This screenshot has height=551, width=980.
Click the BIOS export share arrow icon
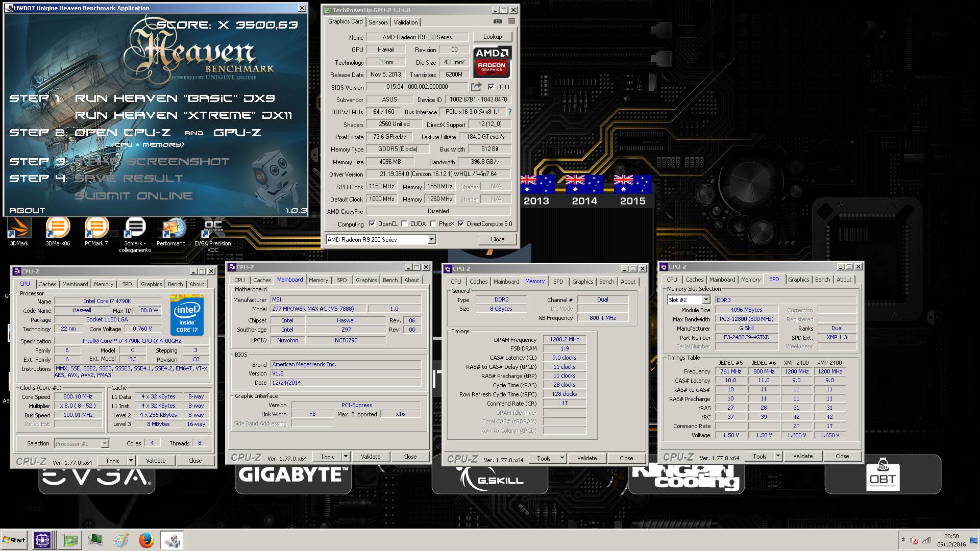(x=476, y=87)
